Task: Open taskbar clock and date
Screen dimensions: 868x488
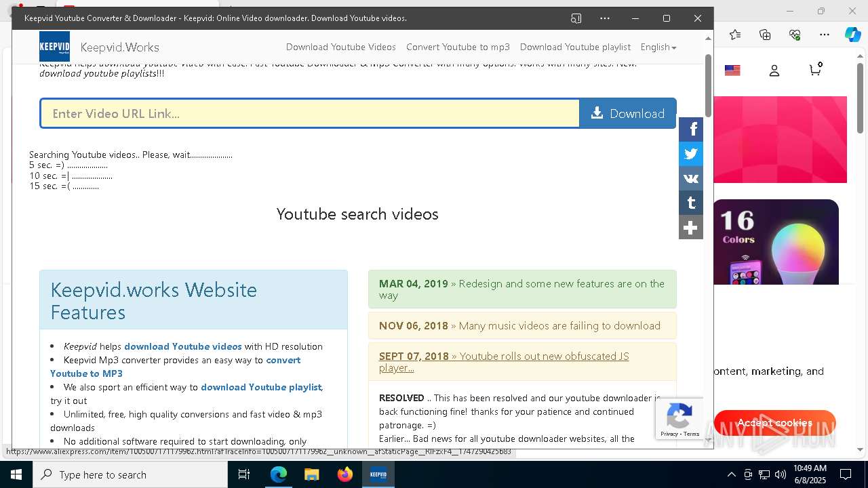Action: pos(810,474)
